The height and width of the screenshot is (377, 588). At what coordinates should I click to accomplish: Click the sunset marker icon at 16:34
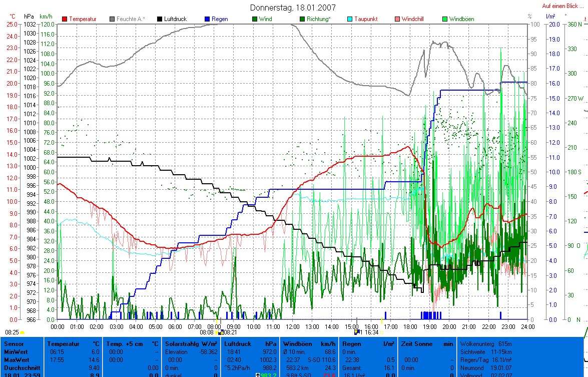pos(357,331)
